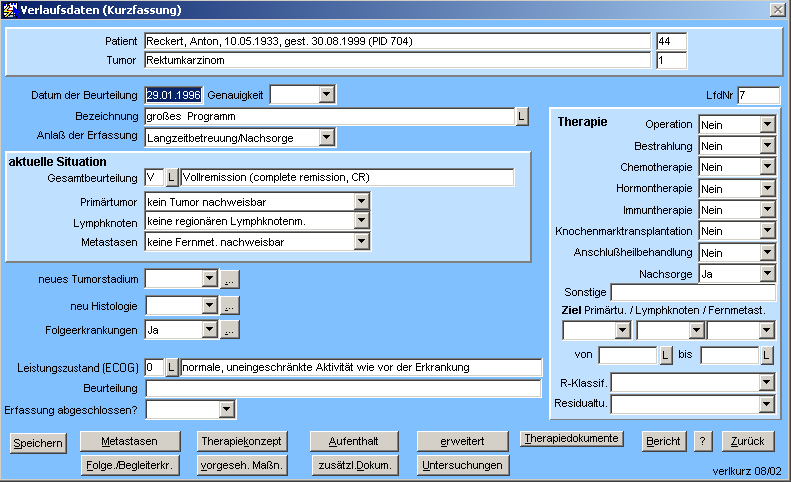
Task: Click the L button next to Bezeichnung field
Action: [x=521, y=117]
